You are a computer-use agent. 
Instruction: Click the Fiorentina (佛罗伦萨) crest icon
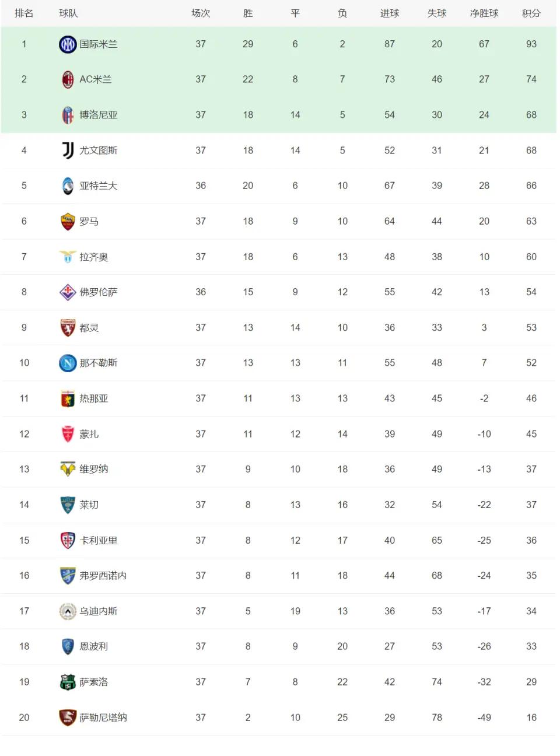pyautogui.click(x=68, y=292)
